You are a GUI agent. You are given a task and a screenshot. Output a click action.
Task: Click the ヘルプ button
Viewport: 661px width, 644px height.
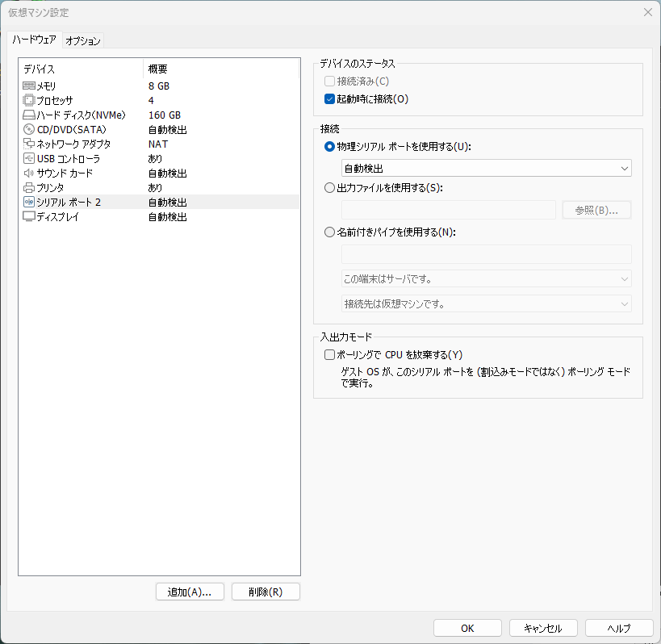619,629
